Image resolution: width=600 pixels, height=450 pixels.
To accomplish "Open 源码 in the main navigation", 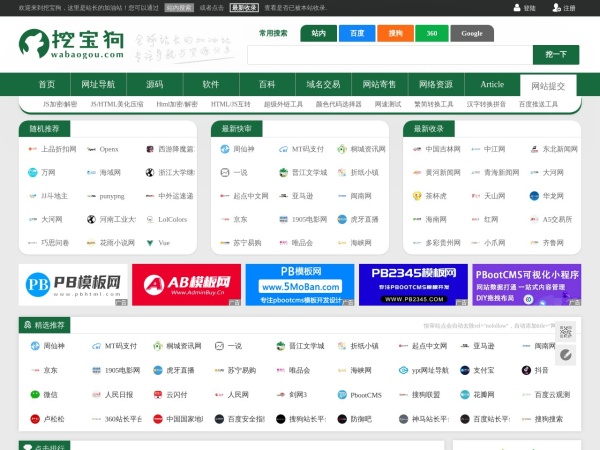I will click(155, 85).
